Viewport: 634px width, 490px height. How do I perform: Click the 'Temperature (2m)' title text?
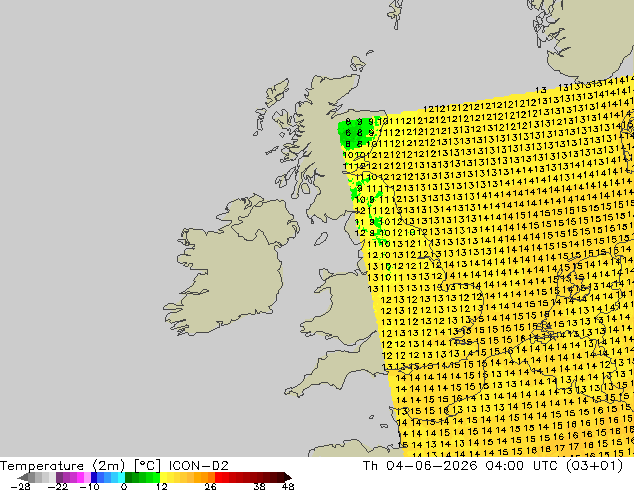coord(62,466)
